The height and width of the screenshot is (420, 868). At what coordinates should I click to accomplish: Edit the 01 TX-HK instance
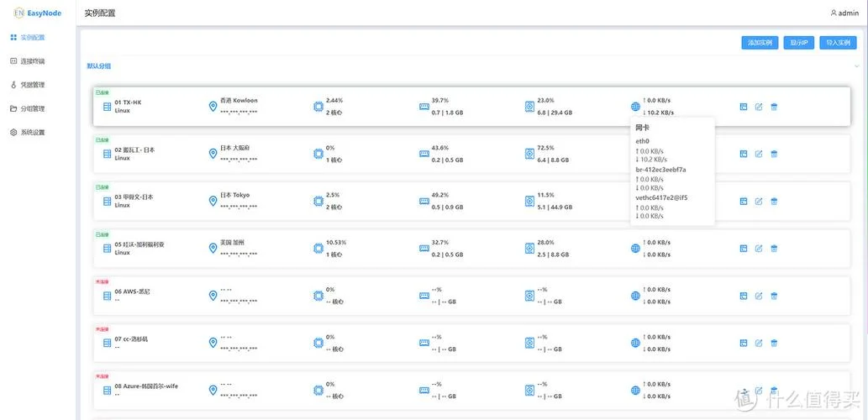[x=759, y=107]
